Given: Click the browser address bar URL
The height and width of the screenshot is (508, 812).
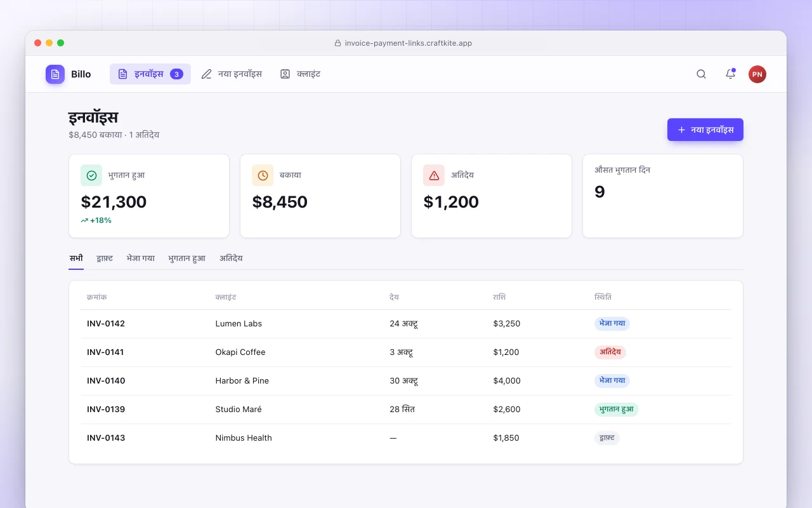Looking at the screenshot, I should 409,43.
